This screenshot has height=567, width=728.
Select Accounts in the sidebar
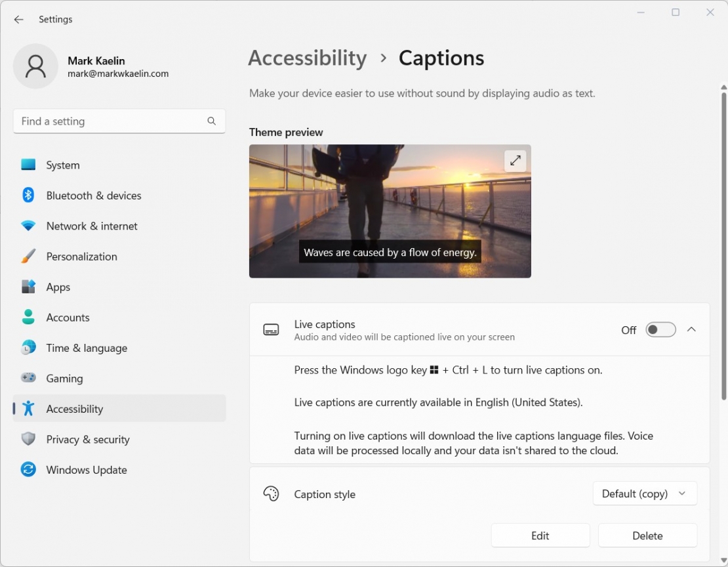point(68,317)
